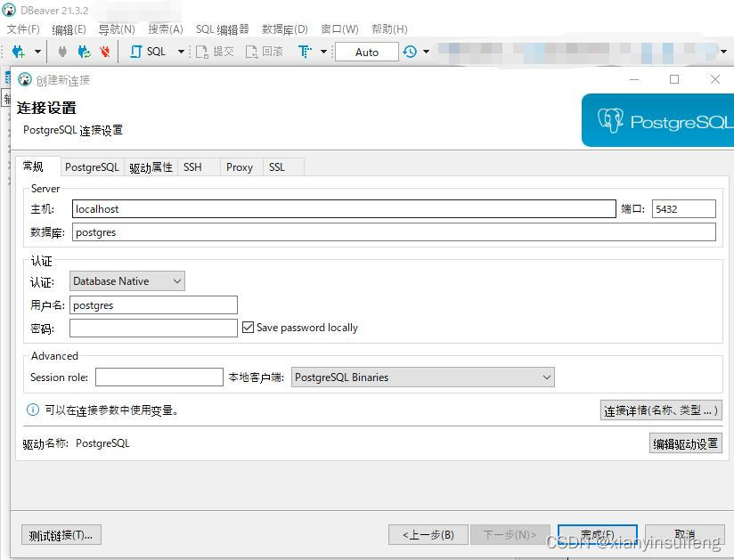This screenshot has width=734, height=560.
Task: Click the transaction mode icon
Action: pos(305,52)
